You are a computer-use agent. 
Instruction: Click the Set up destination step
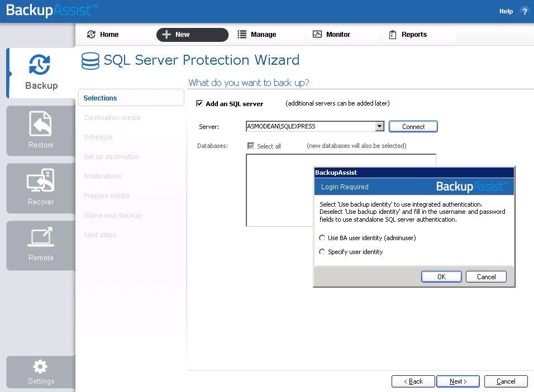point(111,157)
